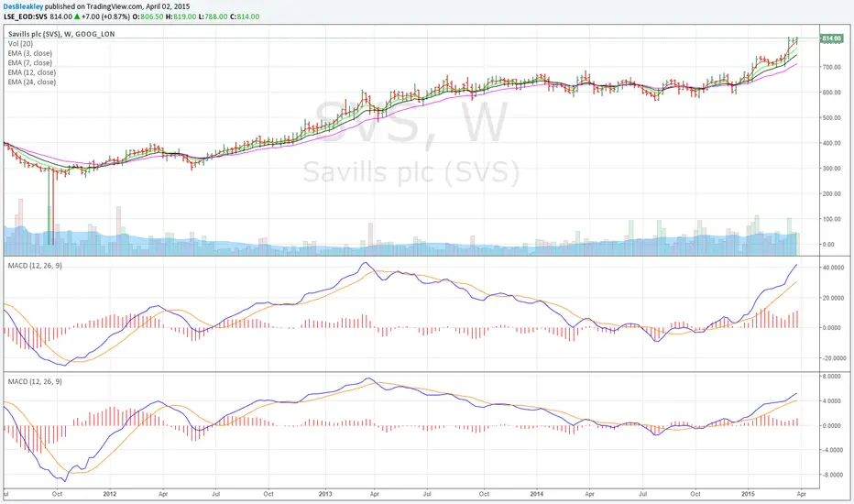The width and height of the screenshot is (854, 504).
Task: Click the 100.00 price axis label
Action: 831,219
